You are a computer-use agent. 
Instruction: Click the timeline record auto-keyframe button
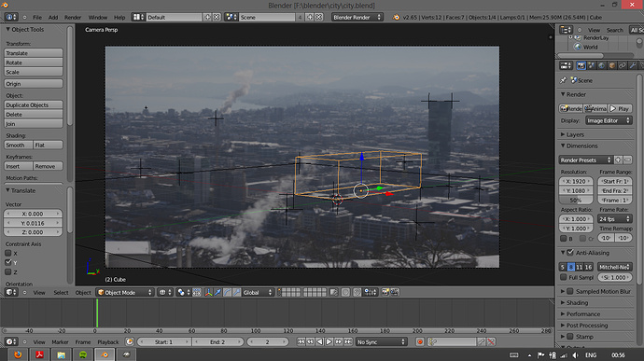pos(420,341)
